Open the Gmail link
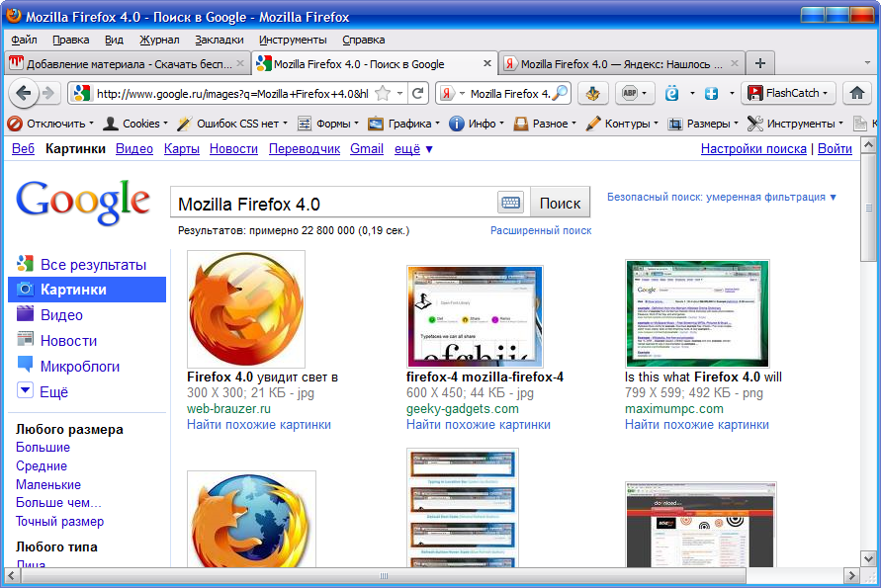 coord(366,149)
